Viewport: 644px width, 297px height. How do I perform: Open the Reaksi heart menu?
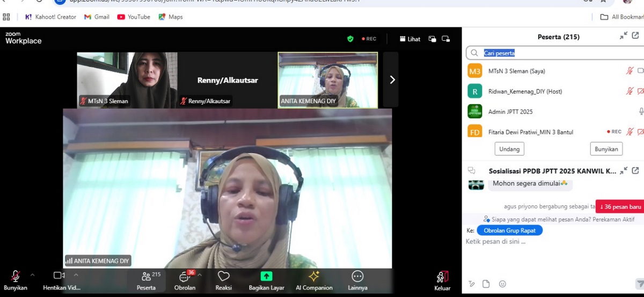tap(223, 277)
